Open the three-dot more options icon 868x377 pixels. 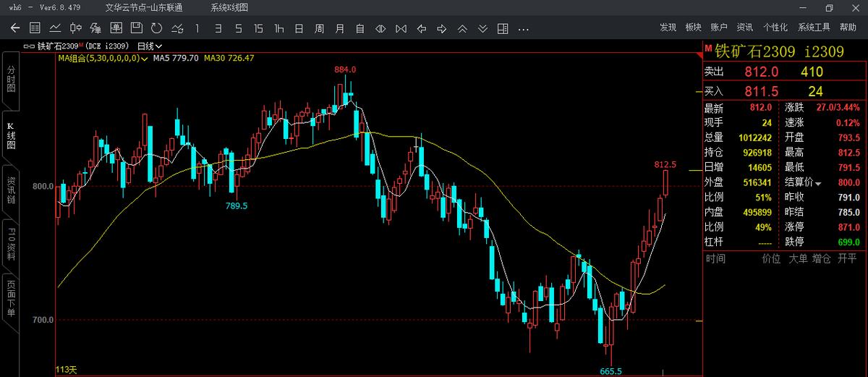(x=524, y=28)
